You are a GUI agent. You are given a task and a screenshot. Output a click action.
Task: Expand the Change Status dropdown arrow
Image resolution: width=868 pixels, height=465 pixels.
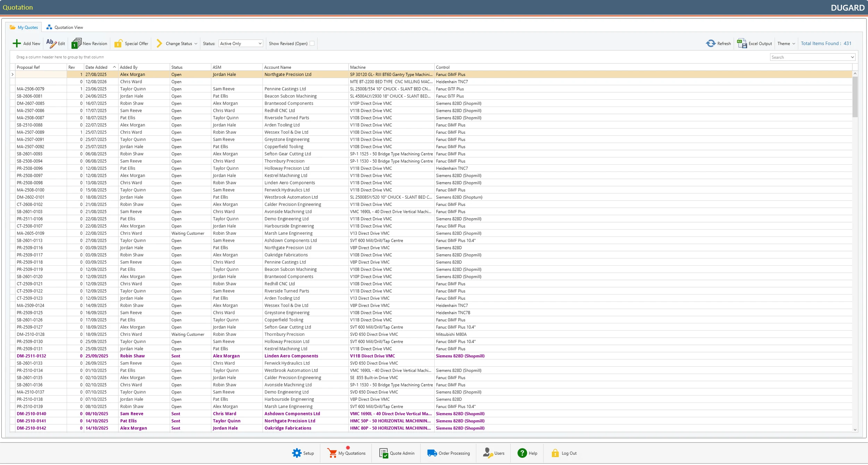[x=196, y=44]
